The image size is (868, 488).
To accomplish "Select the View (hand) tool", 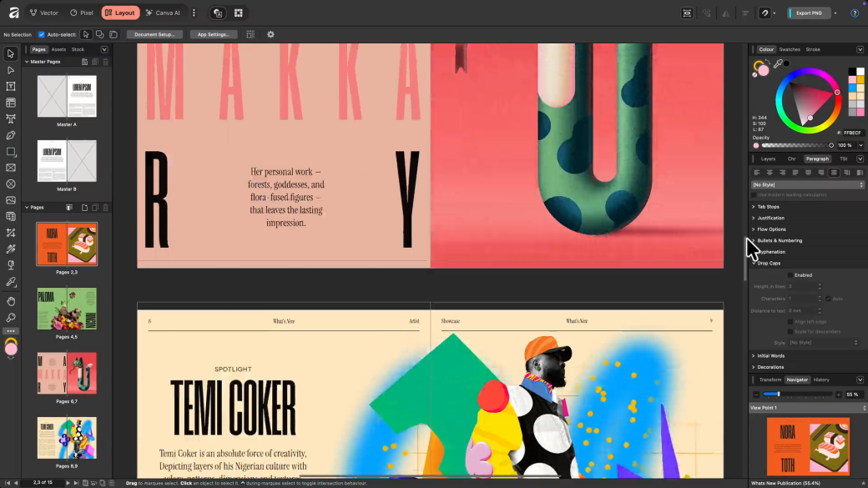I will 11,300.
